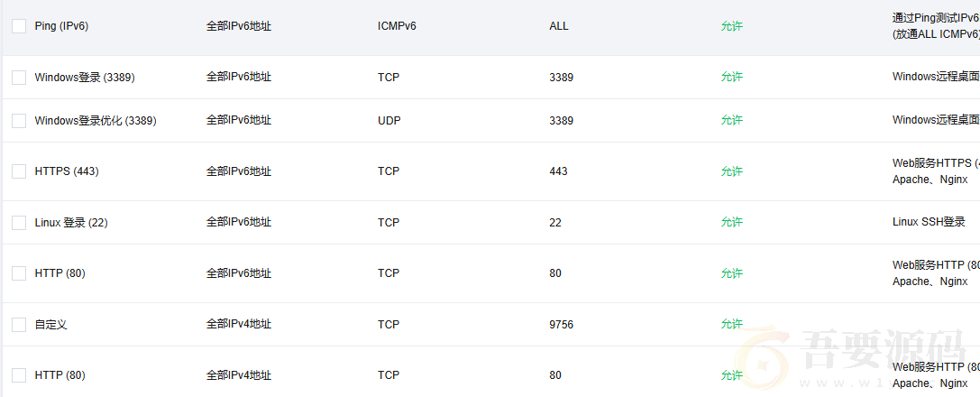
Task: Click the Linux SSH登录 remark text
Action: [x=929, y=223]
